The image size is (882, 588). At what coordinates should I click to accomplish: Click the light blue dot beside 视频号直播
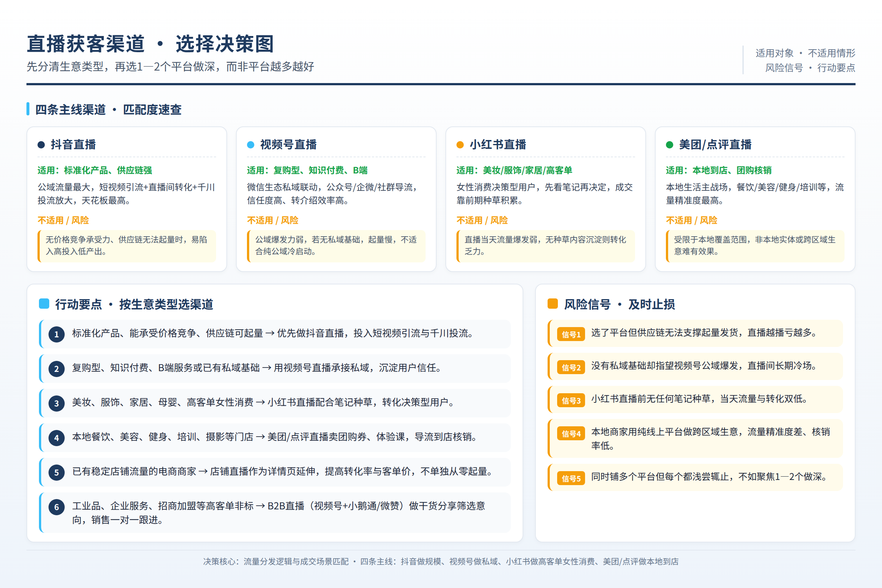point(251,145)
